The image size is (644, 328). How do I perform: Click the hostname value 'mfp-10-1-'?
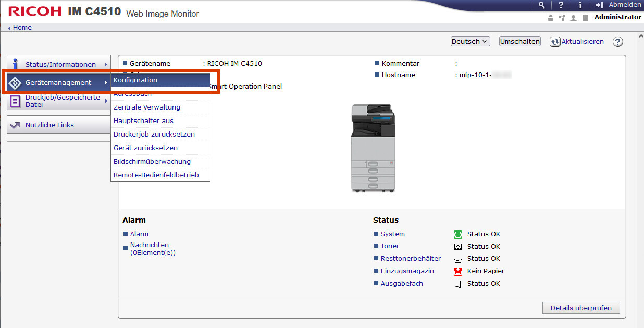[476, 75]
